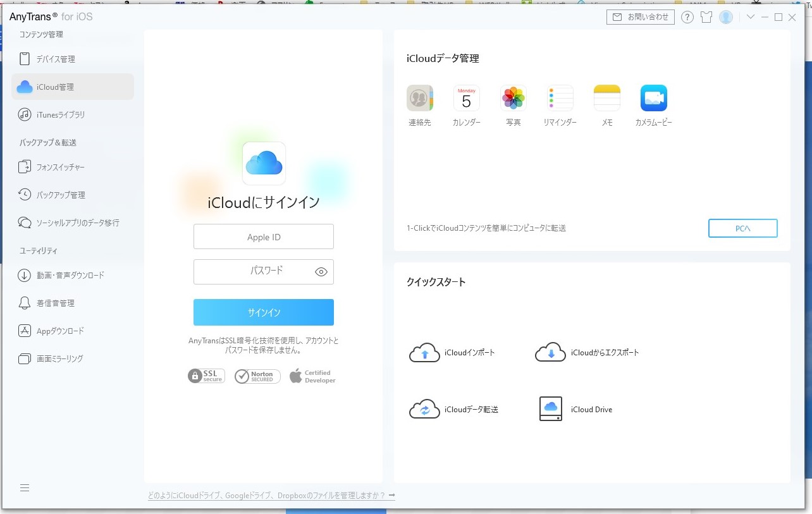The width and height of the screenshot is (812, 514).
Task: Open 画面ミラーリング in sidebar
Action: pyautogui.click(x=73, y=358)
